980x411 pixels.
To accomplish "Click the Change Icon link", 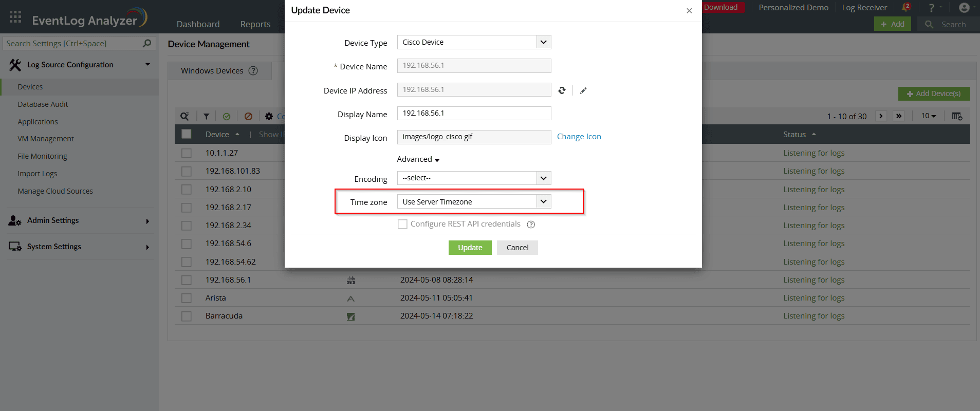I will (x=579, y=137).
